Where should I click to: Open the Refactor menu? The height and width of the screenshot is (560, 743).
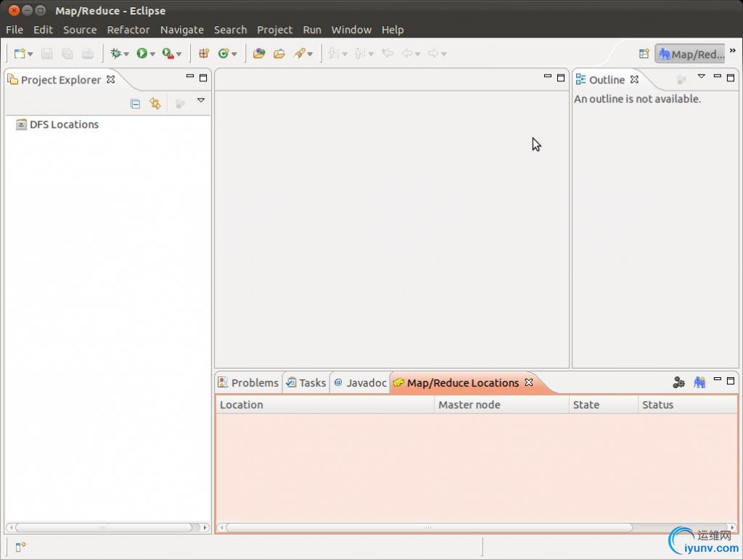pyautogui.click(x=128, y=29)
